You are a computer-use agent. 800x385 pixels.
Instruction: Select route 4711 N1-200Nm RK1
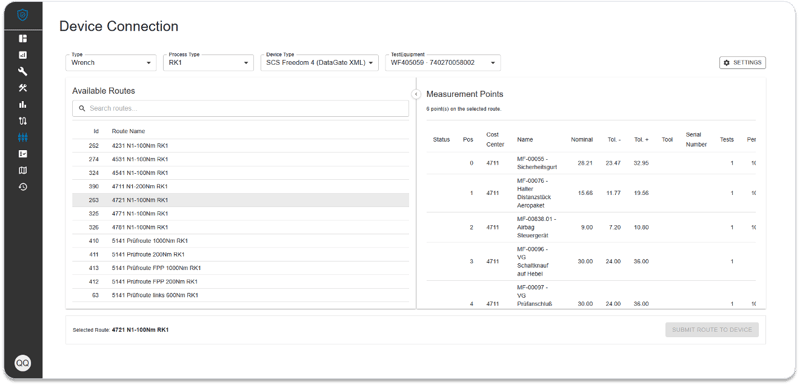point(240,187)
